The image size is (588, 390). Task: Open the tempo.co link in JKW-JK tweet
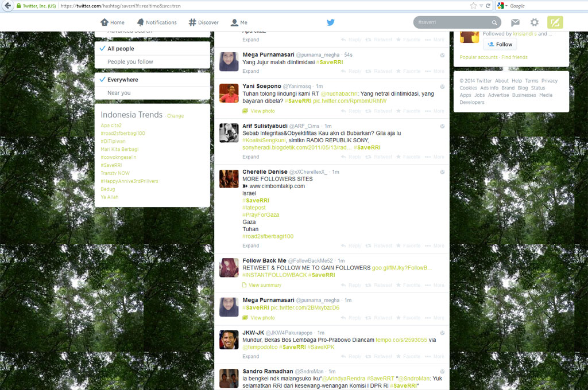point(401,340)
